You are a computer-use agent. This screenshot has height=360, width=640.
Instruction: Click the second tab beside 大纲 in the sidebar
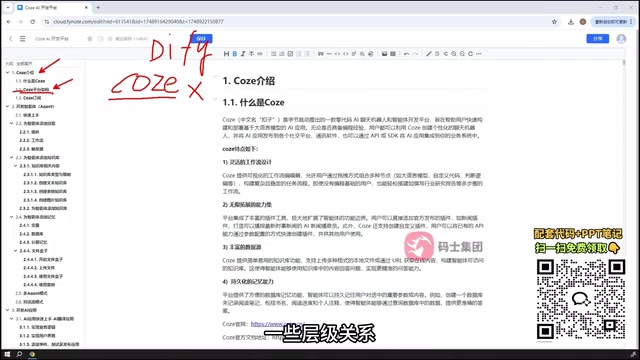pos(24,64)
